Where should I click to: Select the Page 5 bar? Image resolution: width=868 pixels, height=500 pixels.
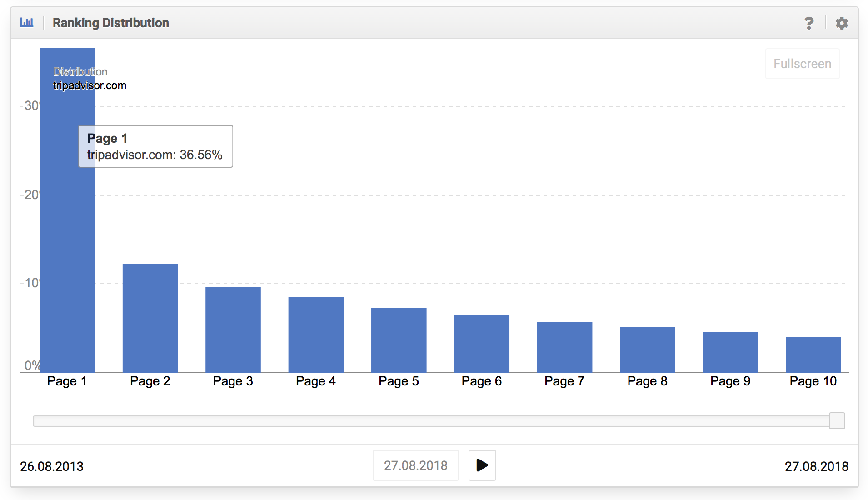(x=399, y=340)
